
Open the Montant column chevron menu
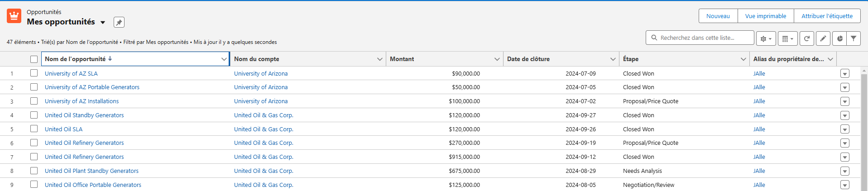tap(497, 59)
